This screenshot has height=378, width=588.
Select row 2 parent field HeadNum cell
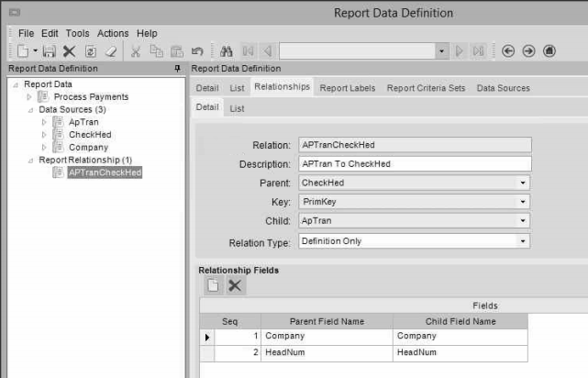[327, 353]
